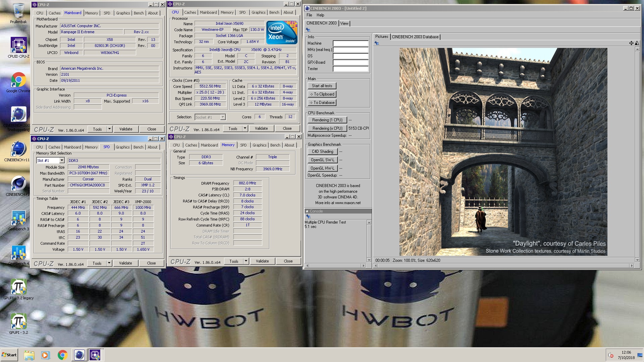Click the Console panel header square icon

(x=307, y=211)
